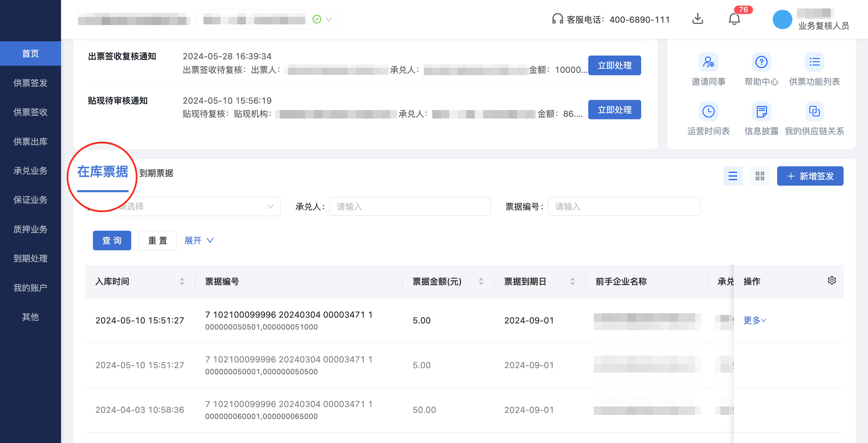Expand the 展开 advanced filters
Screen dimensions: 868x443
[x=198, y=240]
